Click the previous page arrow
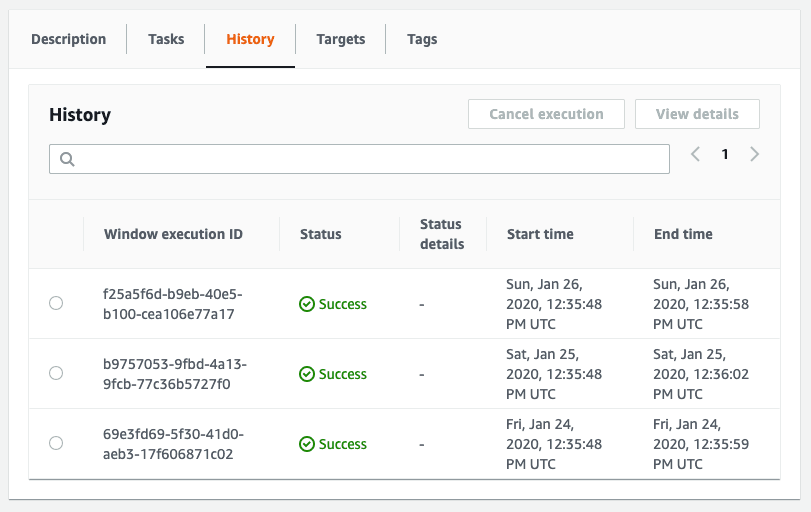Screen dimensions: 811x512 click(696, 155)
